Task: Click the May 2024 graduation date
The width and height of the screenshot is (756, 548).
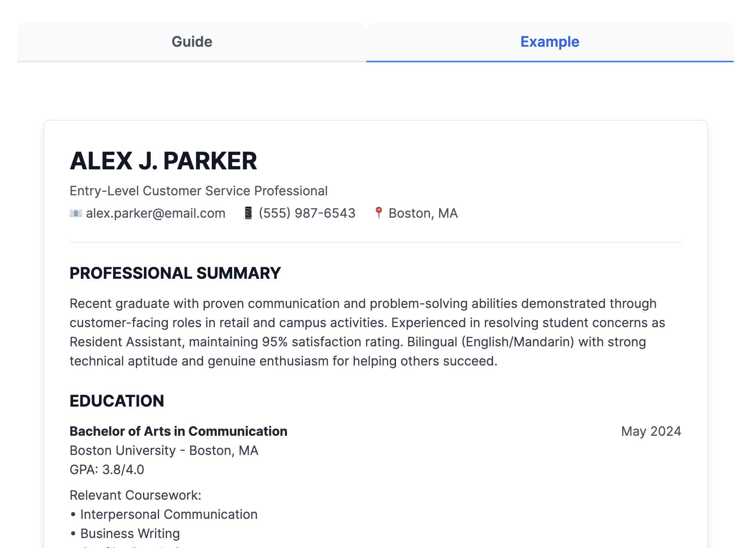Action: (651, 431)
